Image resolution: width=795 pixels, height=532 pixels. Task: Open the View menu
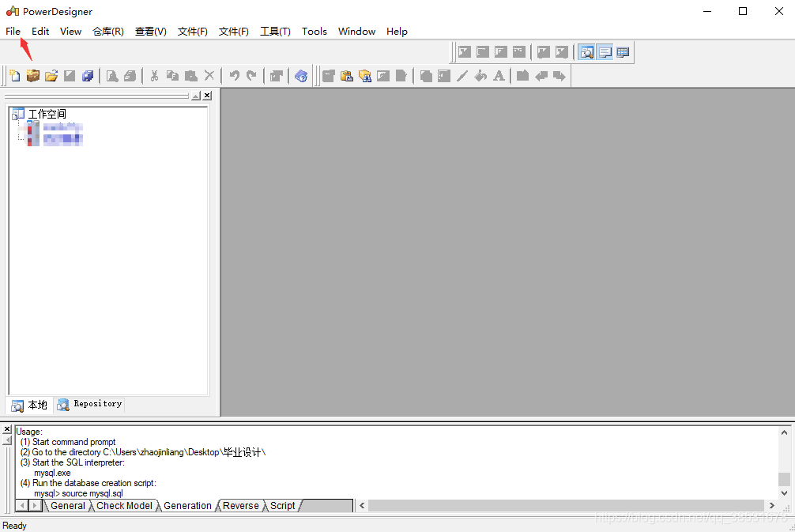(70, 32)
